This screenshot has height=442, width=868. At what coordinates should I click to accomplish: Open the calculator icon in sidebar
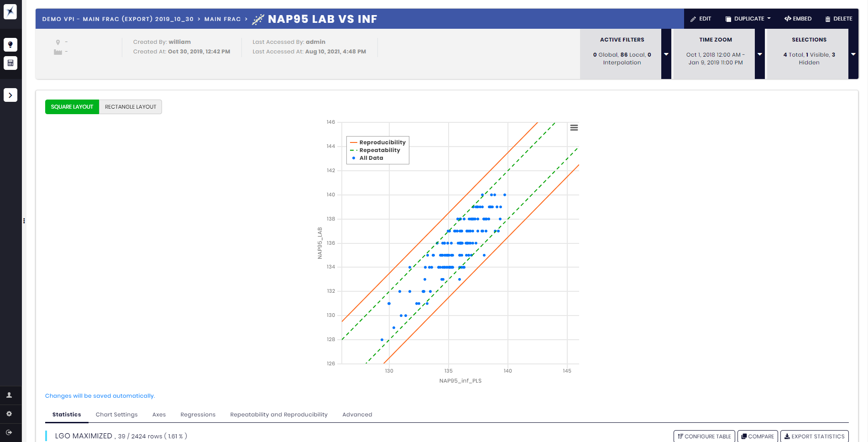(x=10, y=63)
